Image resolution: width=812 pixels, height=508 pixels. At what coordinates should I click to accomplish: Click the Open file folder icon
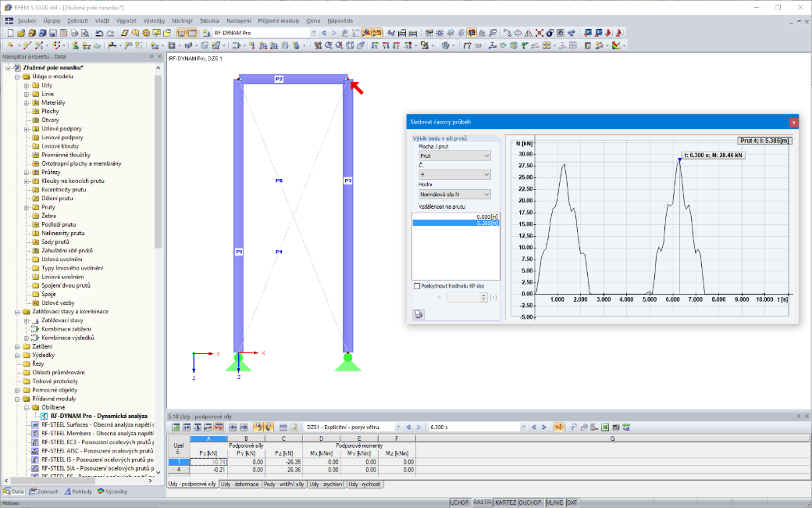tap(21, 33)
